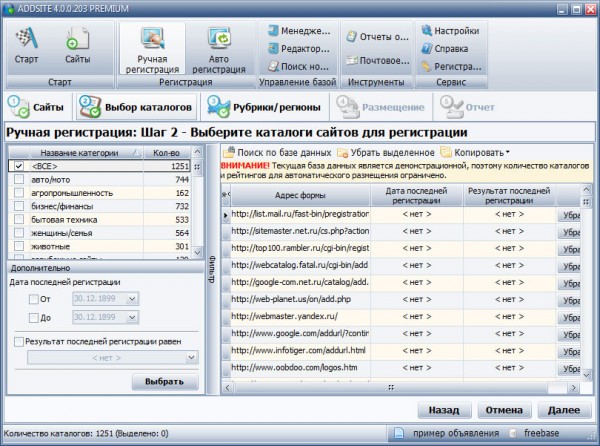This screenshot has height=446, width=600.
Task: Sort by Дата последней регистрации header
Action: pos(416,195)
